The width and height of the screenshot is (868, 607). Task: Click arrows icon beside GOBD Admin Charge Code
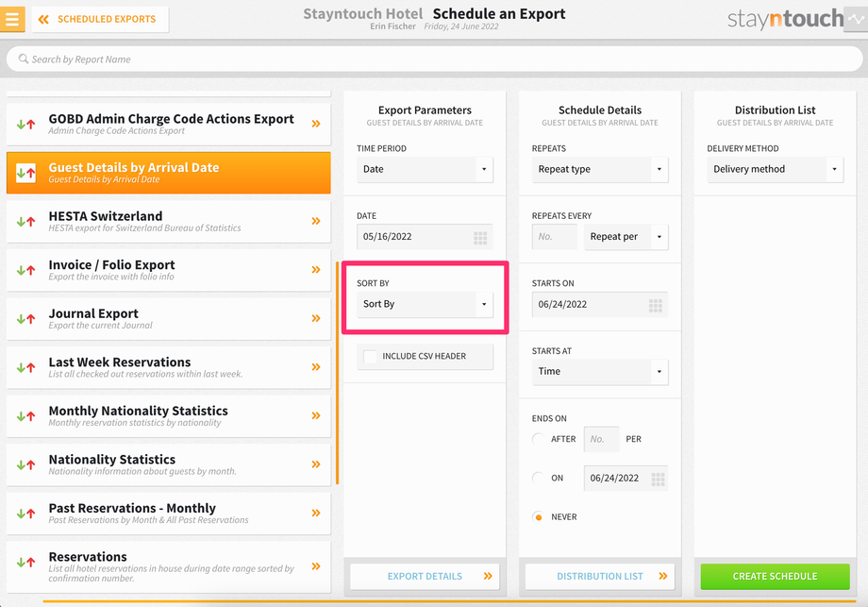[x=26, y=124]
